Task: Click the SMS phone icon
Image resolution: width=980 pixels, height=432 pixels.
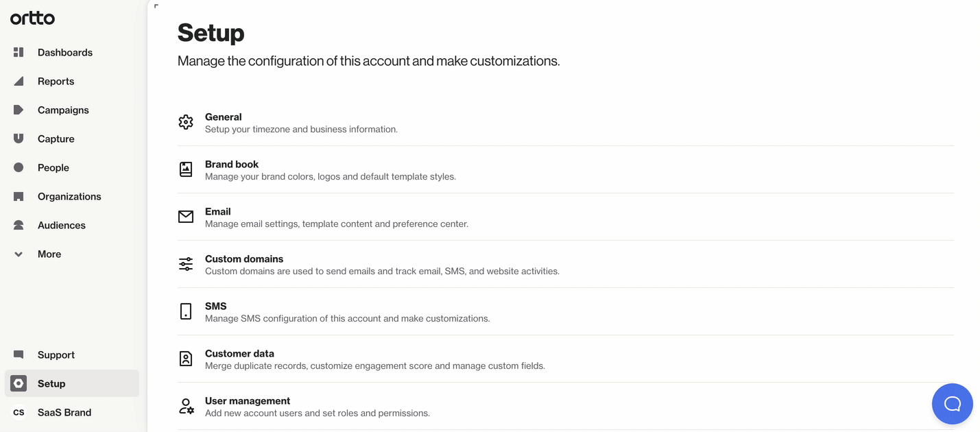Action: tap(186, 311)
